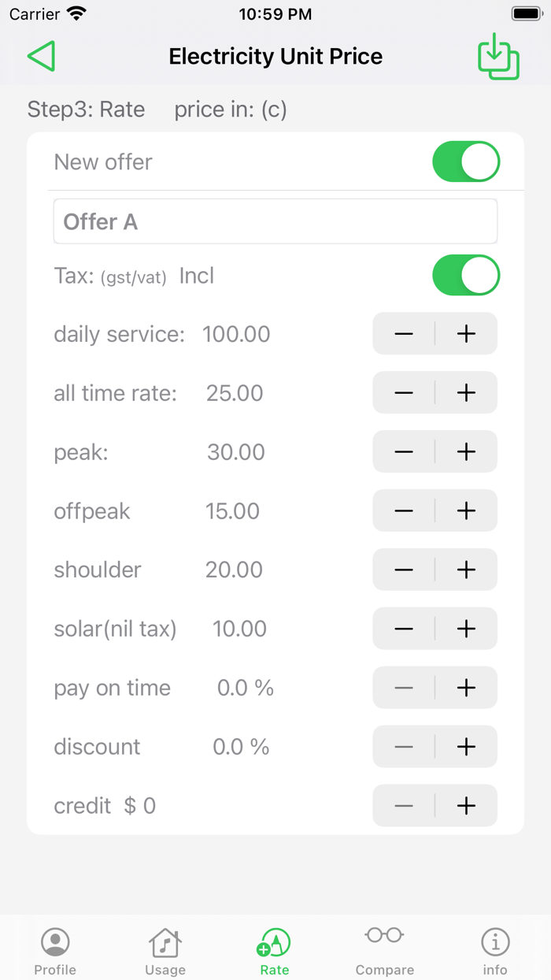This screenshot has height=980, width=551.
Task: Decrease the all time rate
Action: [403, 392]
